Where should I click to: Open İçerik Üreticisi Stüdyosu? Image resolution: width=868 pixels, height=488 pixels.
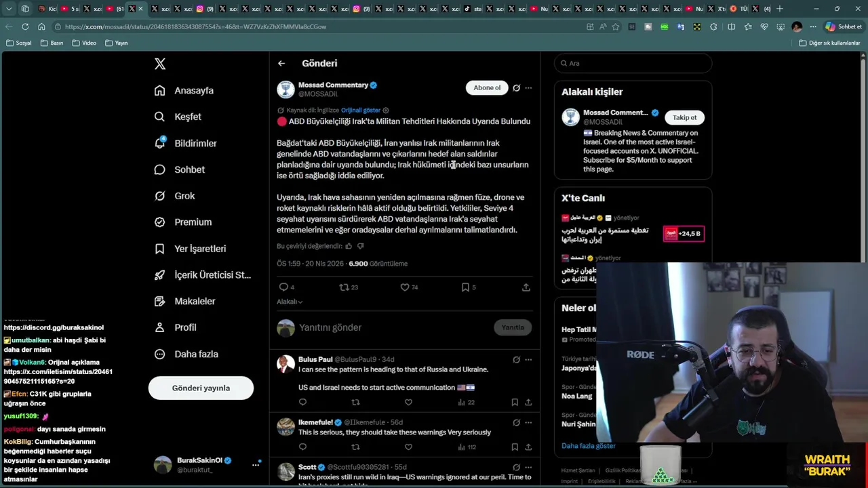click(202, 274)
